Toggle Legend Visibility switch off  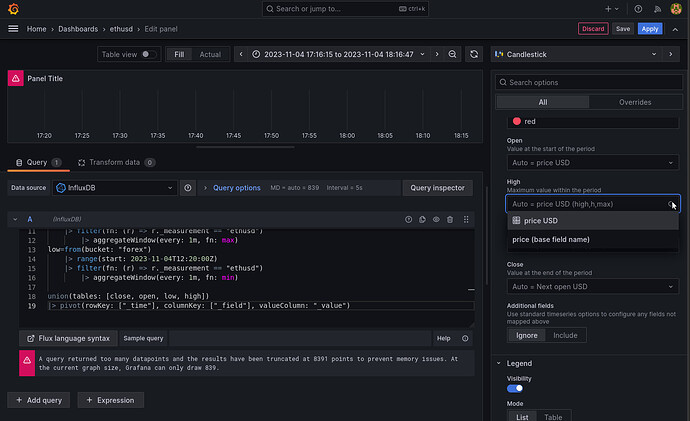(517, 388)
